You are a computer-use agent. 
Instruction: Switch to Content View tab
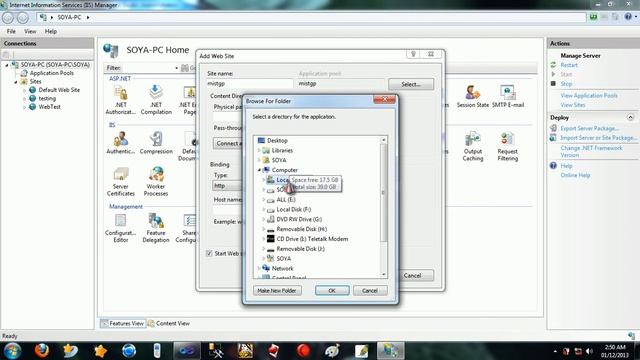click(169, 323)
